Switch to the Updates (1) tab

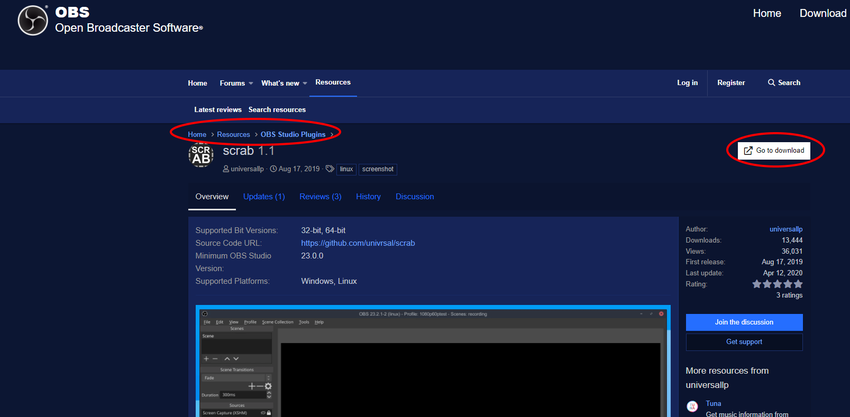point(264,197)
